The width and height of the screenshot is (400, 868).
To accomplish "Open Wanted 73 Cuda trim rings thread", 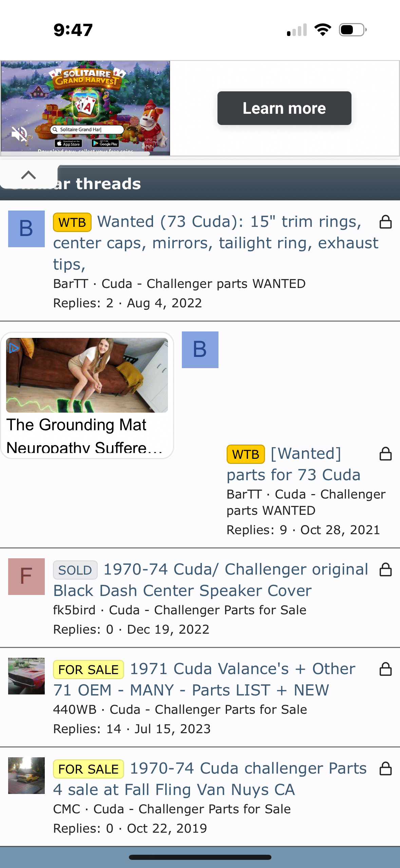I will [x=215, y=243].
